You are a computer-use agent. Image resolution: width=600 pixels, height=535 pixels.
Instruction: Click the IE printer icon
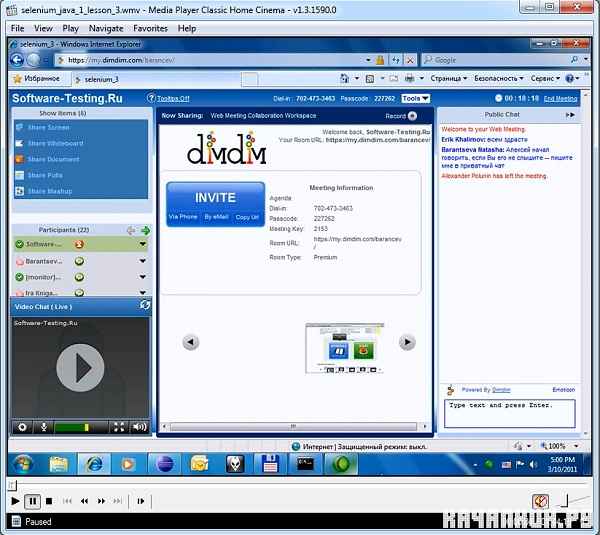coord(409,78)
